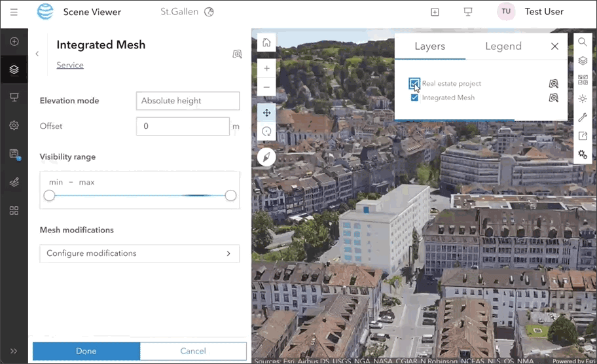Zoom to Integrated Mesh layer in Layers popup
Screen dimensions: 597x364
554,98
